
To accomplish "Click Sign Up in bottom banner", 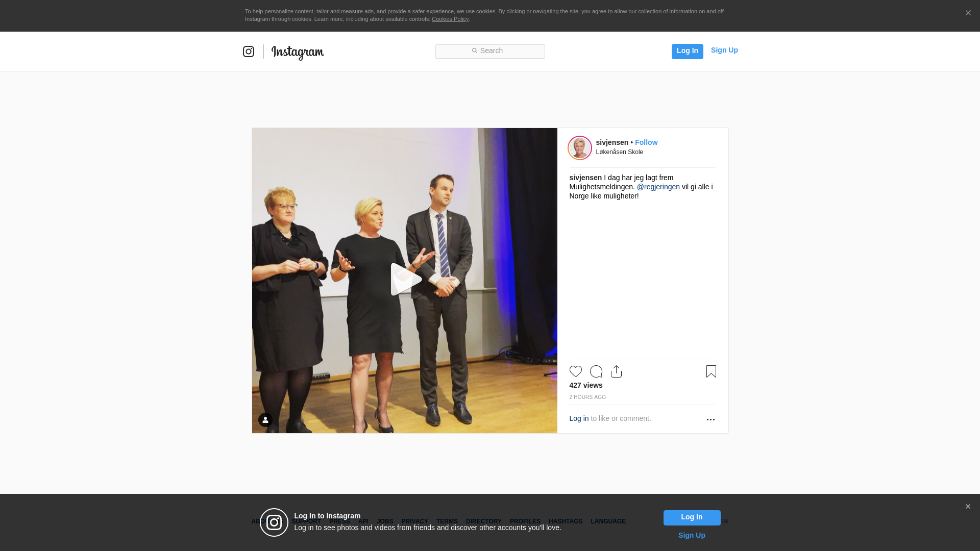I will pos(692,535).
